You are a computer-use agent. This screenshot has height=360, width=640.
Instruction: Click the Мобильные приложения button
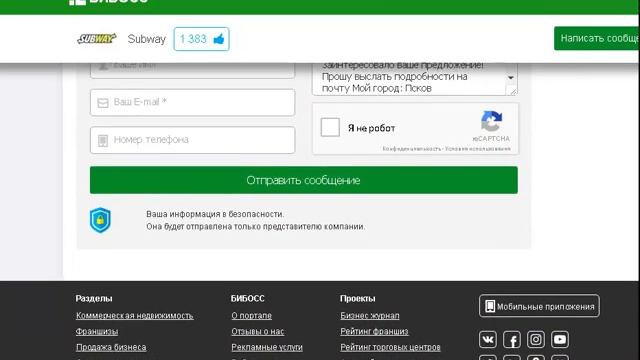[539, 306]
